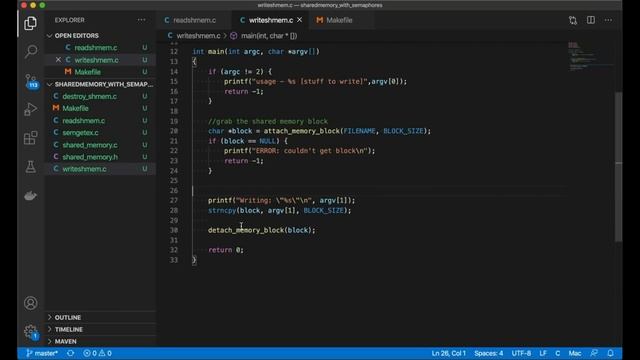
Task: Click on attach_memory_block function call
Action: point(302,131)
